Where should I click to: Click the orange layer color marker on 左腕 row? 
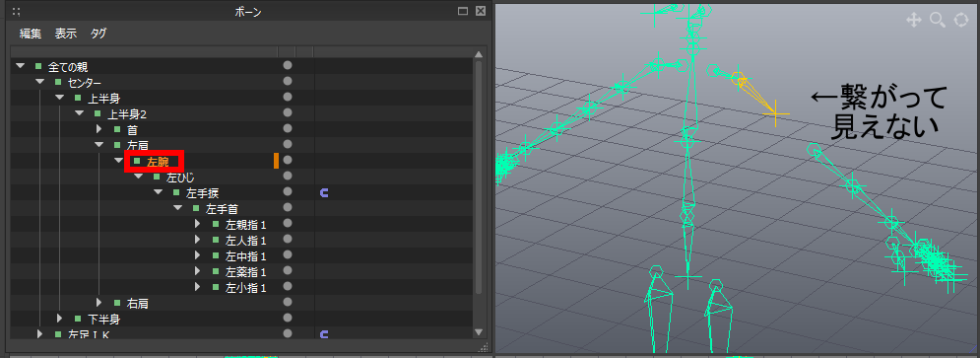click(x=276, y=161)
